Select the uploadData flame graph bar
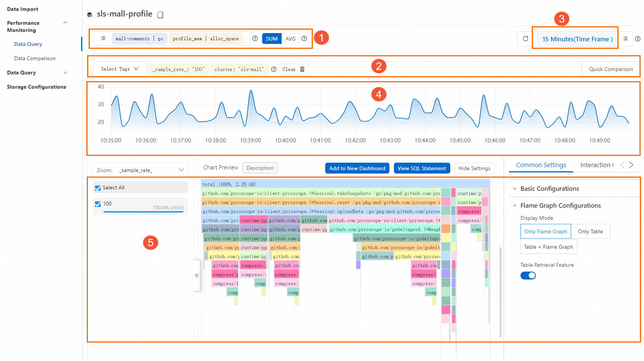 321,211
